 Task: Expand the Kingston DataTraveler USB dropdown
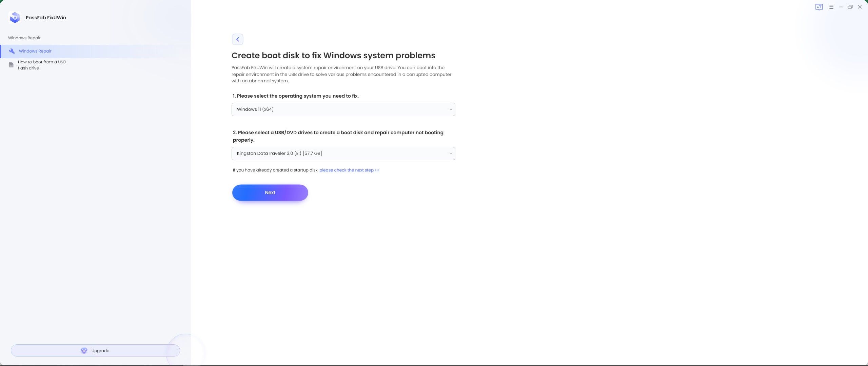[x=451, y=153]
